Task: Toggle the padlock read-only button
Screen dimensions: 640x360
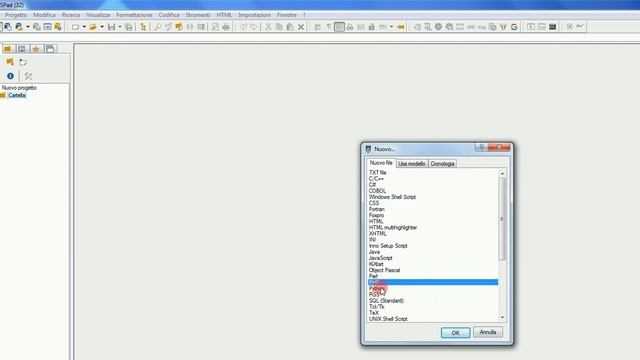Action: (371, 27)
